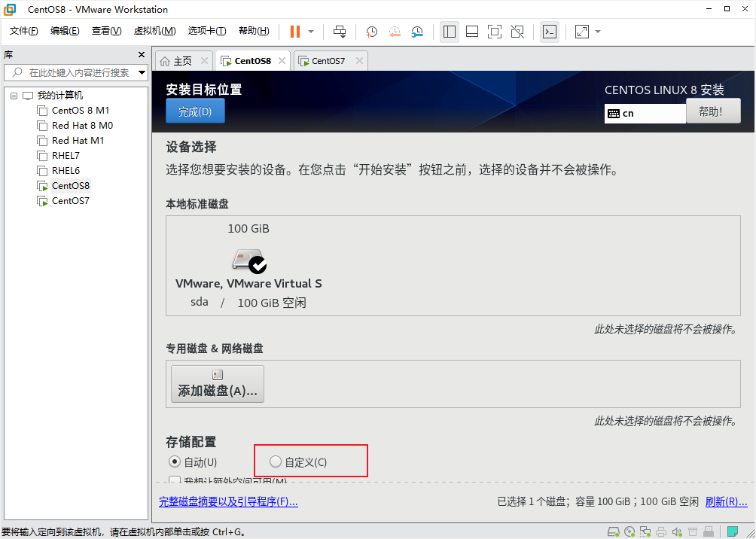Close the CentOS8 tab
The image size is (756, 539).
(282, 61)
